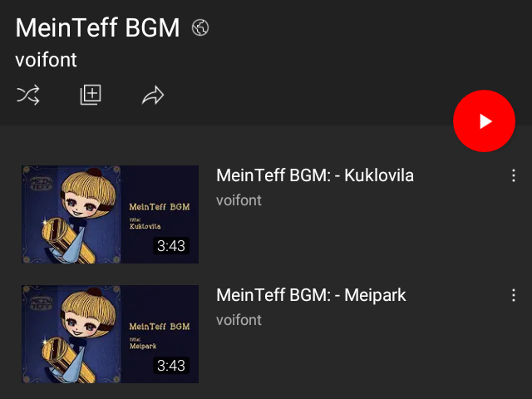This screenshot has height=399, width=532.
Task: Save playlist to library icon
Action: 91,95
